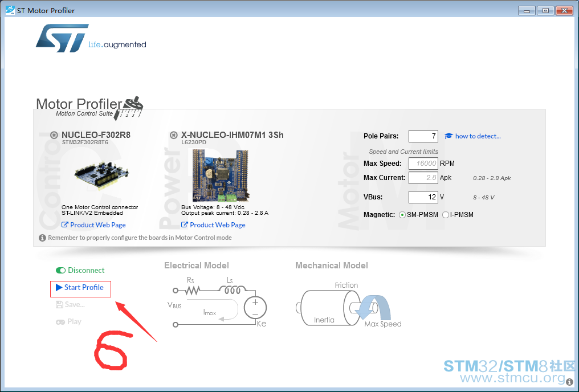Click the graduation cap icon by how to detect
The image size is (579, 392).
click(x=448, y=136)
